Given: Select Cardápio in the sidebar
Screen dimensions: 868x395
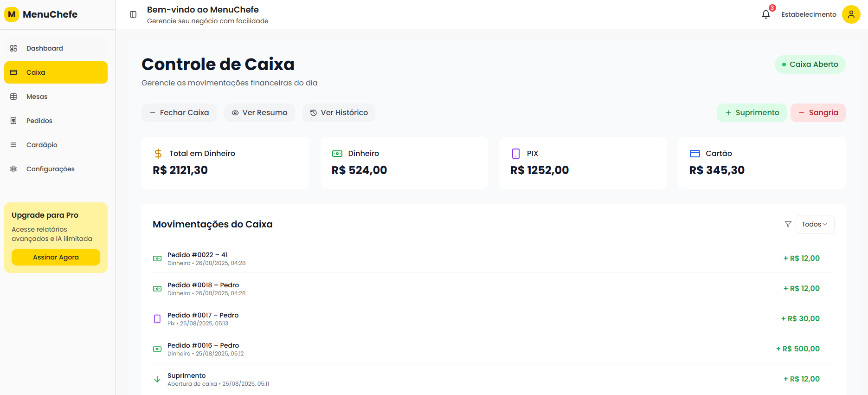Looking at the screenshot, I should (42, 145).
